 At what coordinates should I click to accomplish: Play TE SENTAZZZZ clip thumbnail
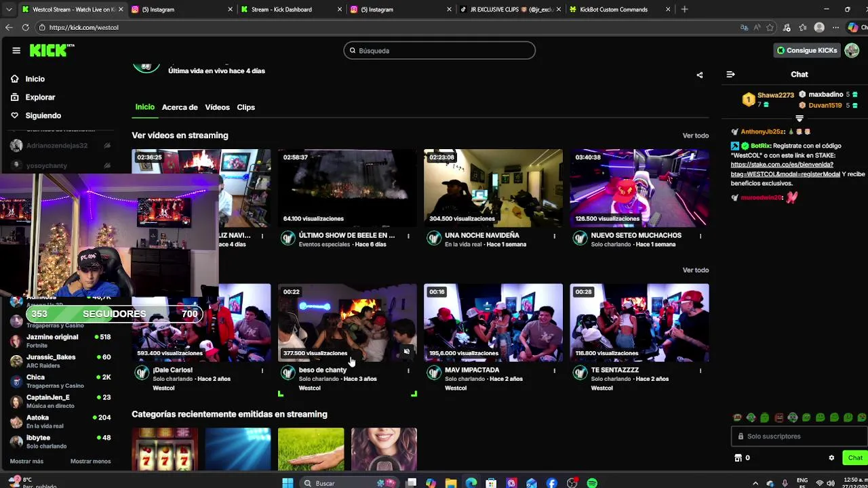tap(639, 323)
